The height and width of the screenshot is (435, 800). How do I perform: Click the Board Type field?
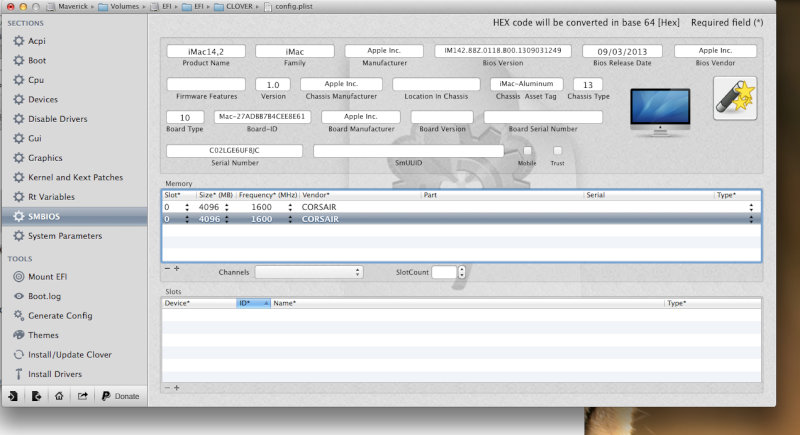185,117
